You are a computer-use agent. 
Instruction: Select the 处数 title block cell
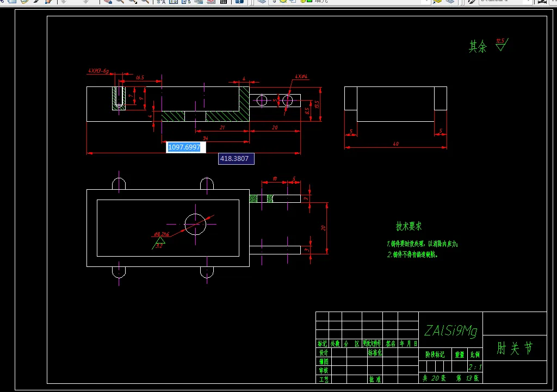pyautogui.click(x=335, y=344)
